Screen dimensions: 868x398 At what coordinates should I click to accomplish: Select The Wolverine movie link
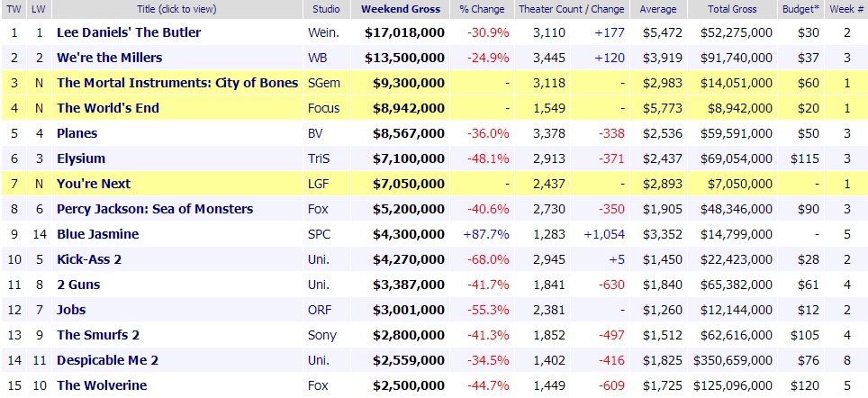pyautogui.click(x=103, y=385)
